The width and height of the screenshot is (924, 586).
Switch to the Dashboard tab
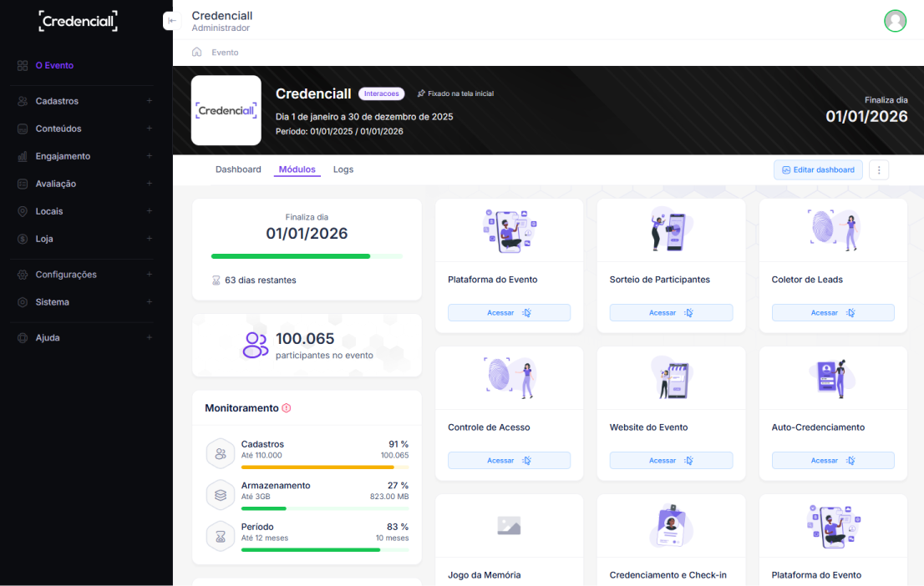click(x=238, y=169)
